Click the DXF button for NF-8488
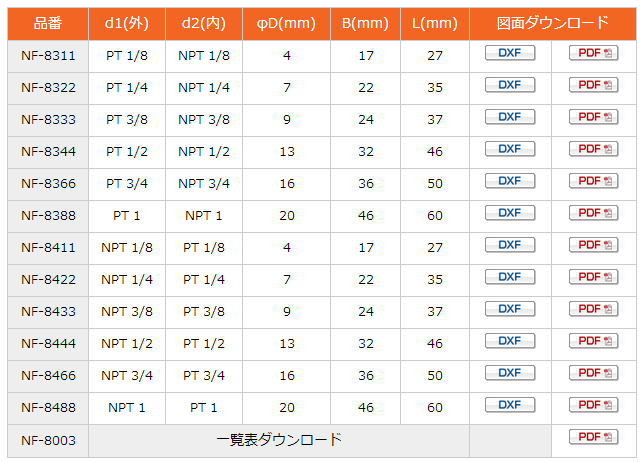The image size is (643, 462). (x=510, y=405)
